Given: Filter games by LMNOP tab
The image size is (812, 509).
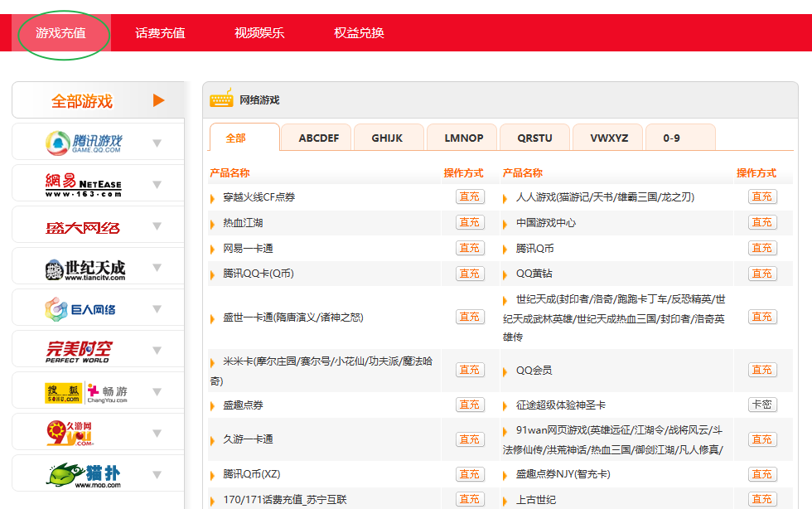Looking at the screenshot, I should 463,138.
